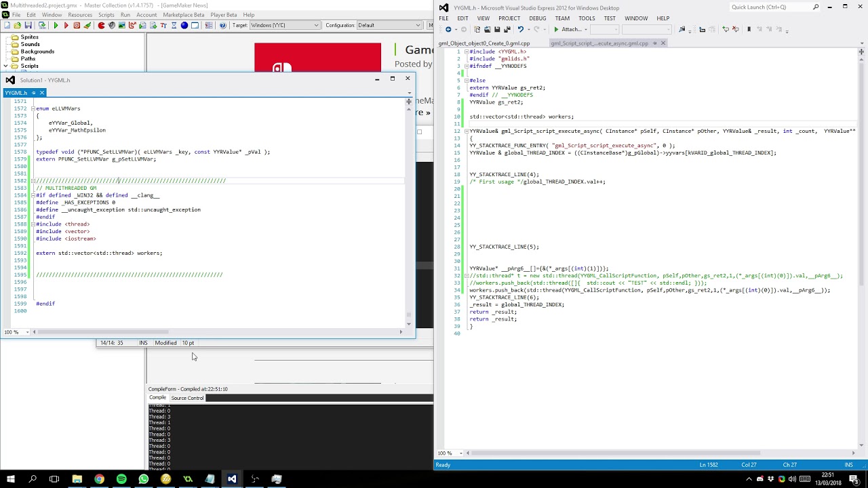Select the Compile tab in CompileForm
868x488 pixels.
157,398
